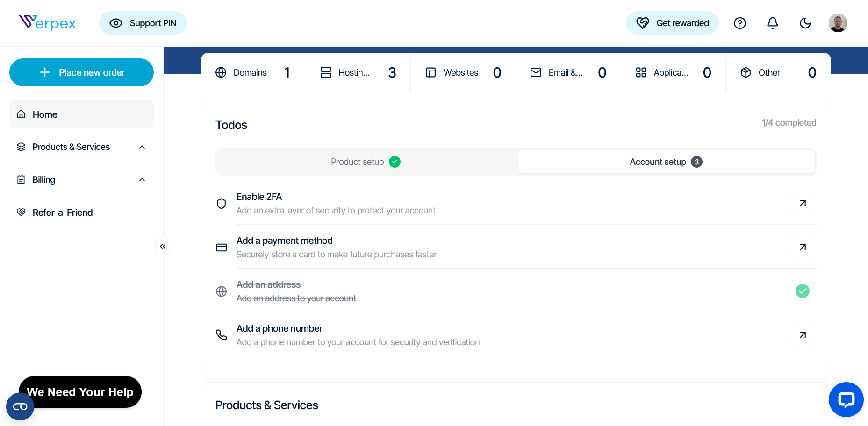This screenshot has width=868, height=426.
Task: Click the Todos heading
Action: tap(231, 125)
